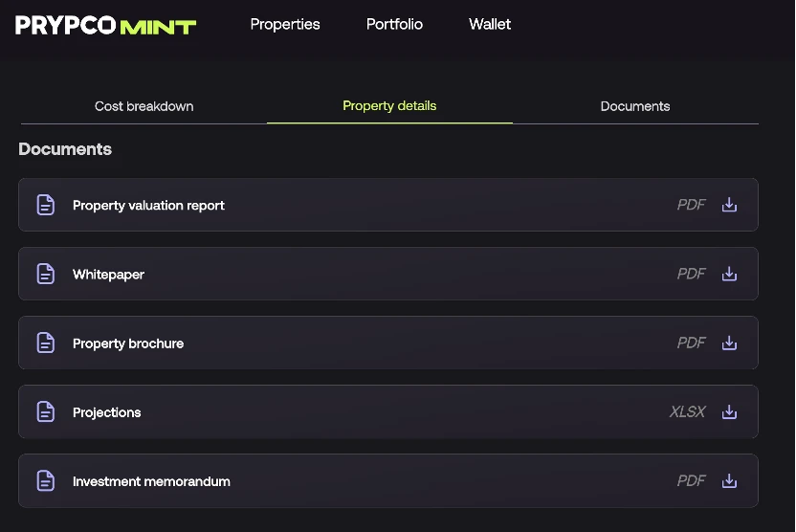The image size is (796, 532).
Task: Select the Property details tab
Action: coord(389,105)
